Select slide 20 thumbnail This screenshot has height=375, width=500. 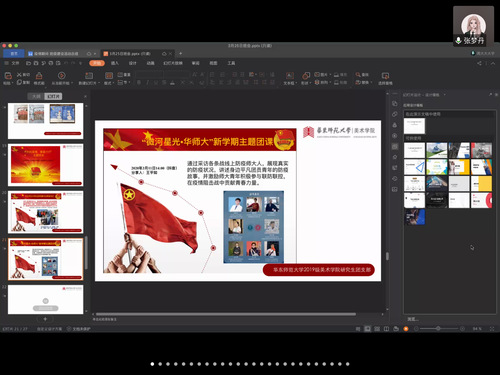pyautogui.click(x=46, y=212)
